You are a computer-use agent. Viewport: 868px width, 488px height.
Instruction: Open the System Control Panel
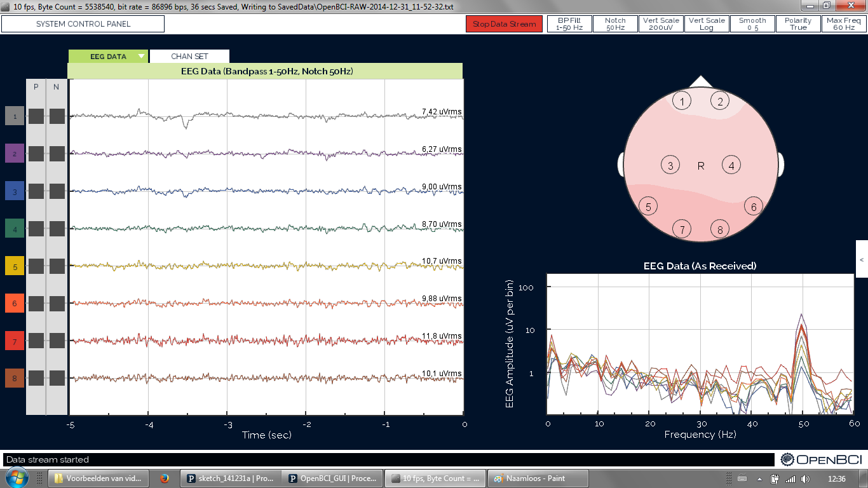[x=83, y=24]
